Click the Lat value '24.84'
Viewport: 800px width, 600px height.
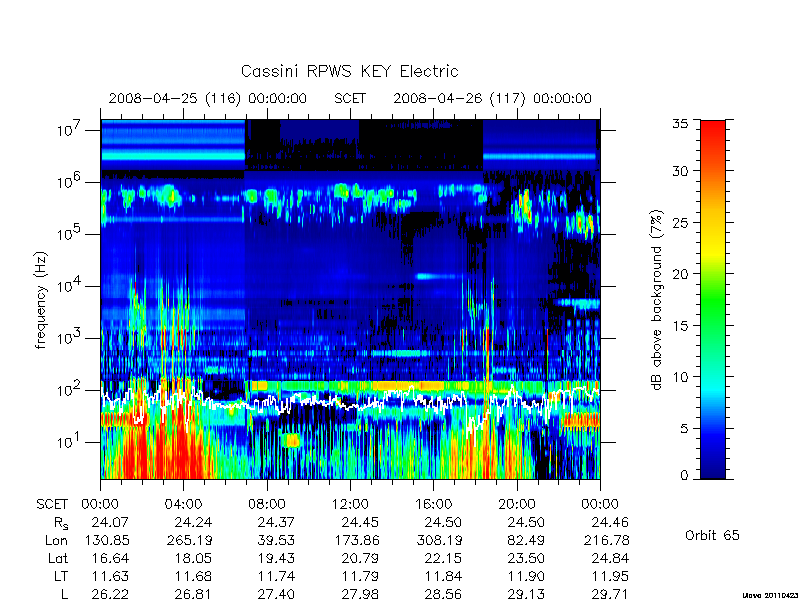(610, 558)
